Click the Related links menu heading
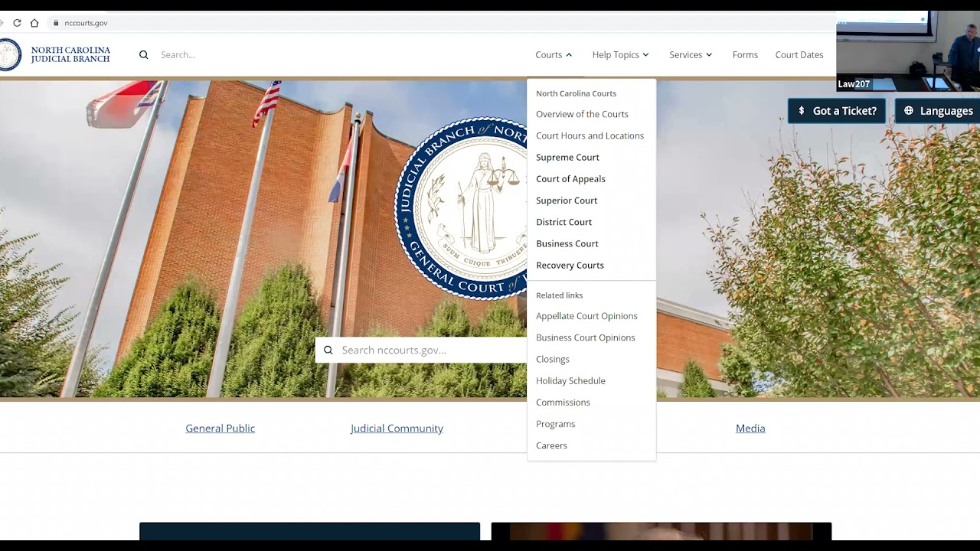This screenshot has width=980, height=551. [x=559, y=295]
